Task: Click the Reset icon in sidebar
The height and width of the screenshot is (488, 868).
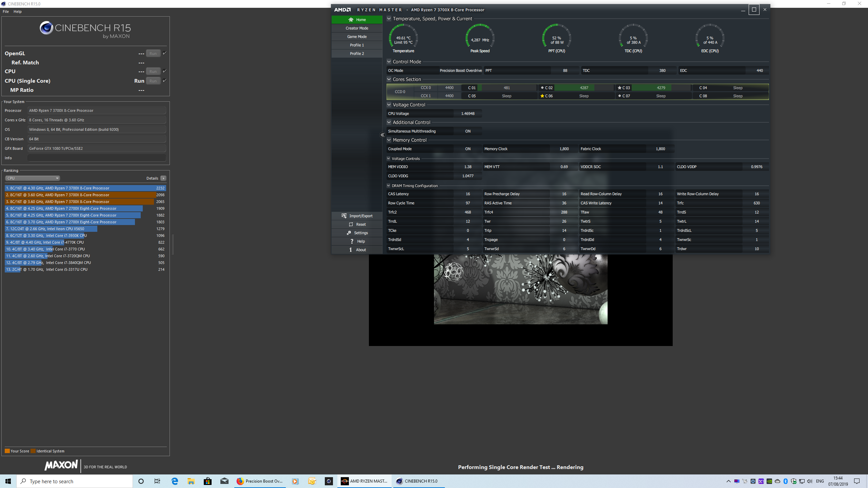Action: 351,224
